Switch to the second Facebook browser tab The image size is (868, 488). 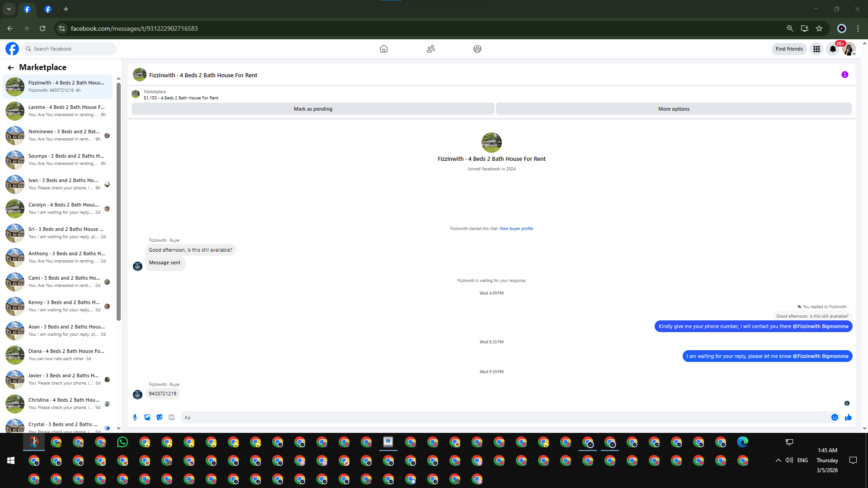click(x=48, y=9)
